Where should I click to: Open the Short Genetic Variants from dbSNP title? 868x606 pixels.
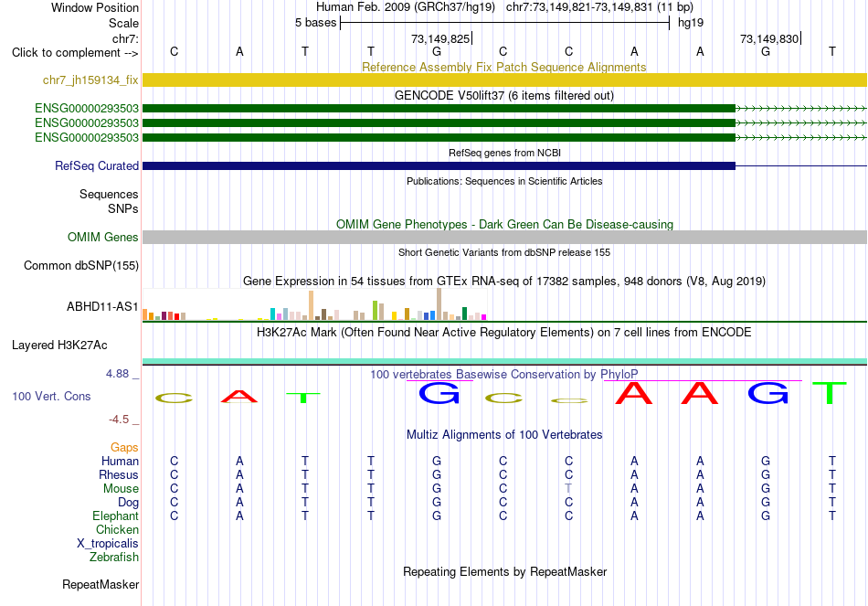pyautogui.click(x=504, y=252)
